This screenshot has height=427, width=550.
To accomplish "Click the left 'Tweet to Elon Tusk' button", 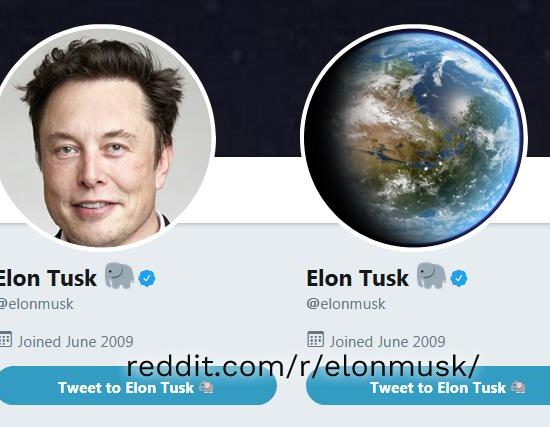I will tap(138, 386).
